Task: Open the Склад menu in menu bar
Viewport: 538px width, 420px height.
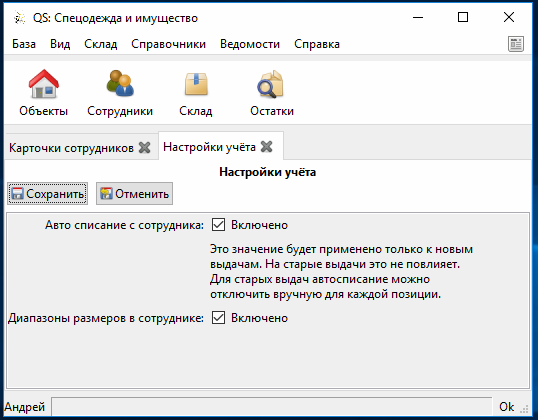Action: [101, 44]
